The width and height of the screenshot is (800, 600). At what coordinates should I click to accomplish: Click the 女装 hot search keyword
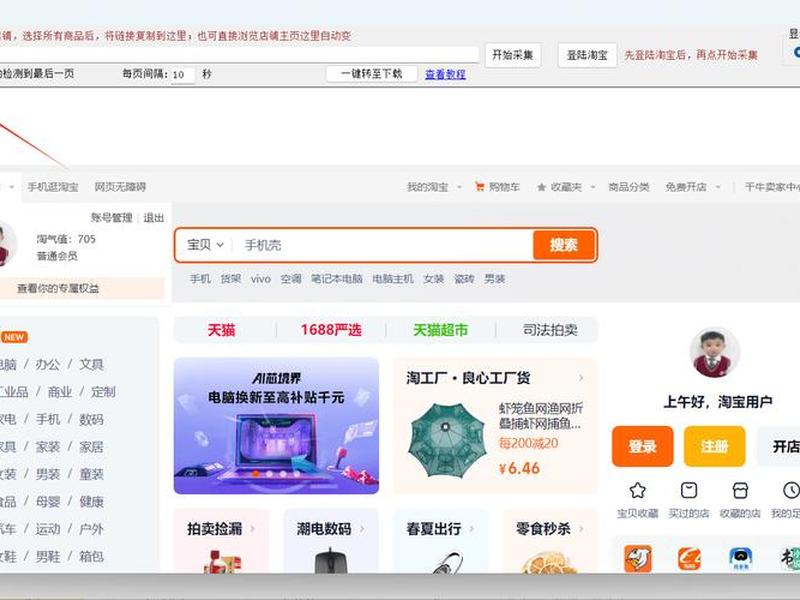coord(434,279)
